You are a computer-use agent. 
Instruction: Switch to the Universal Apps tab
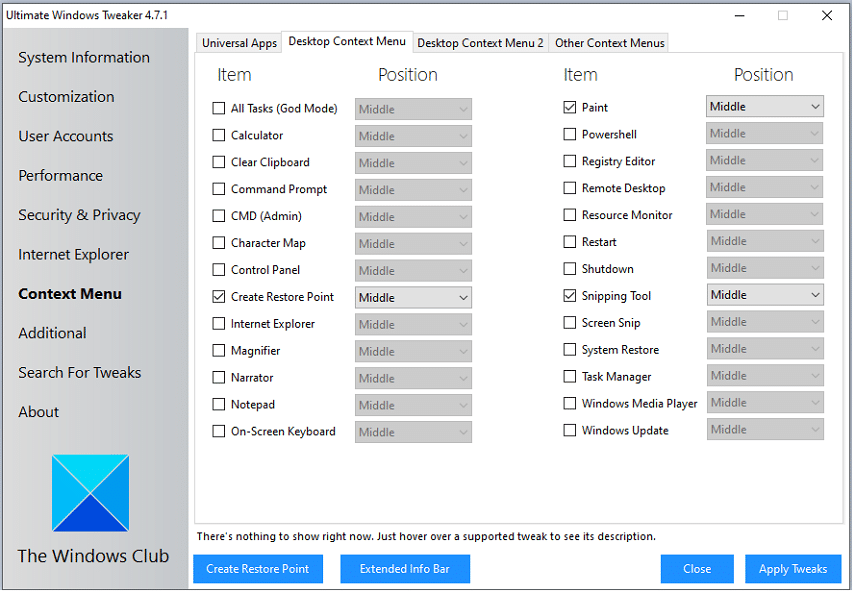click(x=239, y=43)
